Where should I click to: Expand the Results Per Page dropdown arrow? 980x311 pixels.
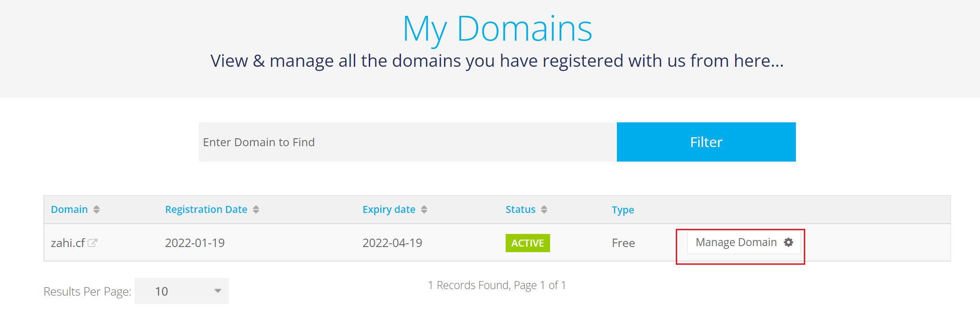tap(218, 291)
